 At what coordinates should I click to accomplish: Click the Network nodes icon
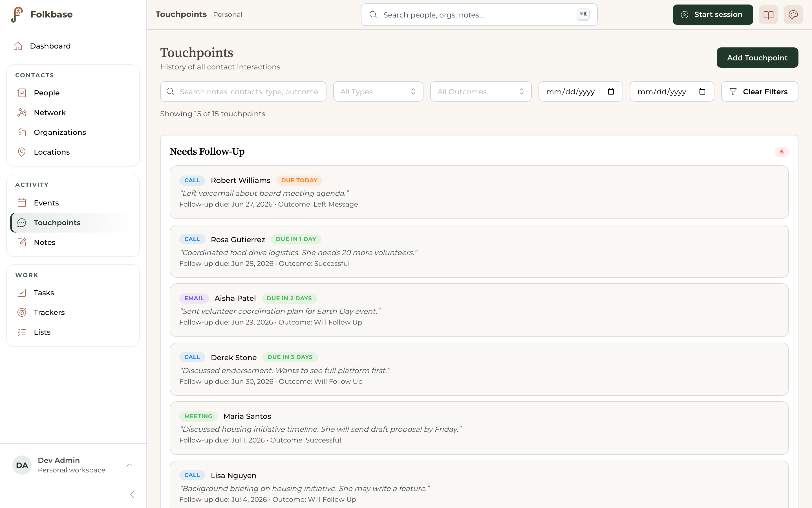click(22, 113)
